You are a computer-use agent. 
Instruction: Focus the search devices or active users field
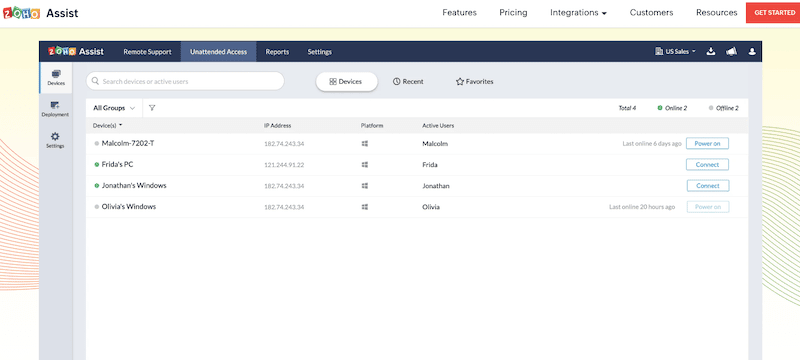(x=185, y=81)
